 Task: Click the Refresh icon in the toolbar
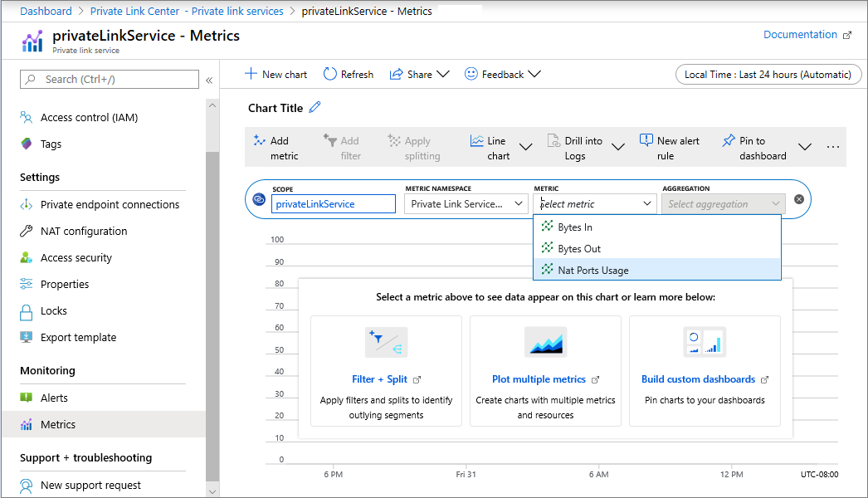329,74
